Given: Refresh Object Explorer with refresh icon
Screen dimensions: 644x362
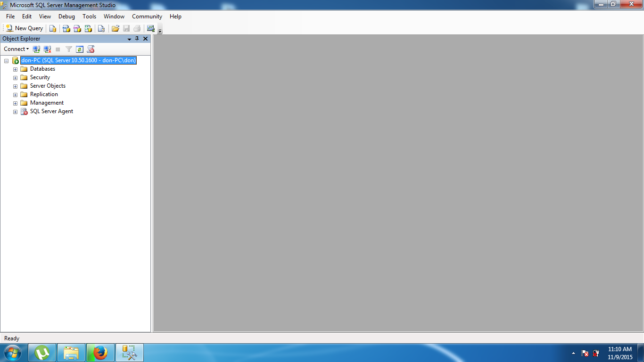Looking at the screenshot, I should coord(80,49).
